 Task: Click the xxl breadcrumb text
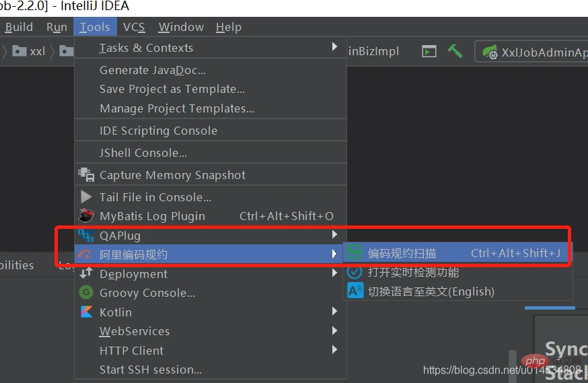point(38,51)
